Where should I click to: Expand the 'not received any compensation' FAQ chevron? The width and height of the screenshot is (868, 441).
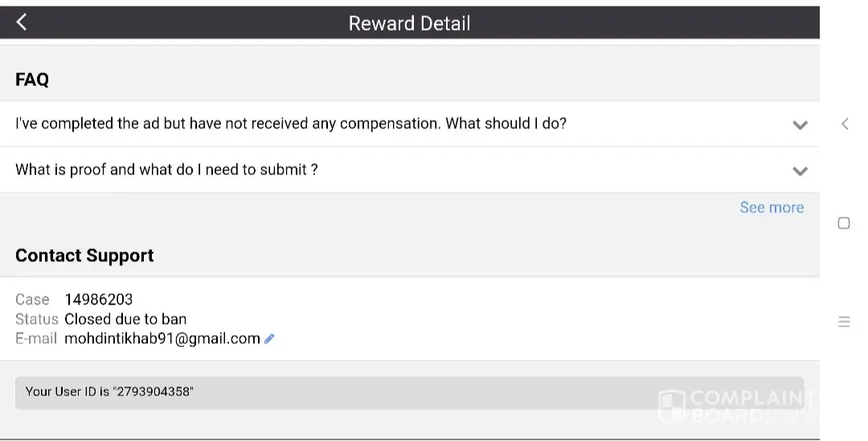tap(800, 125)
